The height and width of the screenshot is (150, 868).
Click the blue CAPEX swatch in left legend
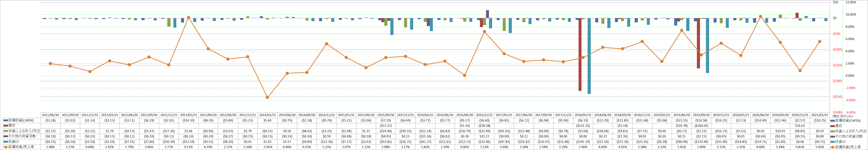point(5,120)
